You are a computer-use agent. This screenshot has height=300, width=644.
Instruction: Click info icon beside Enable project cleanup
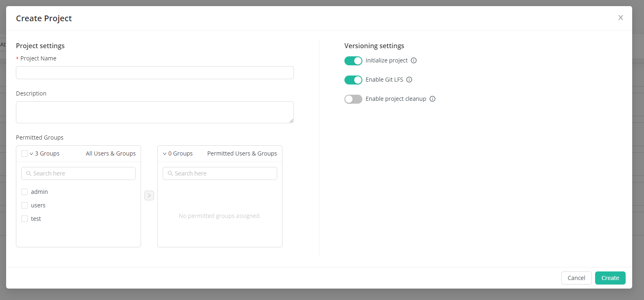(432, 99)
